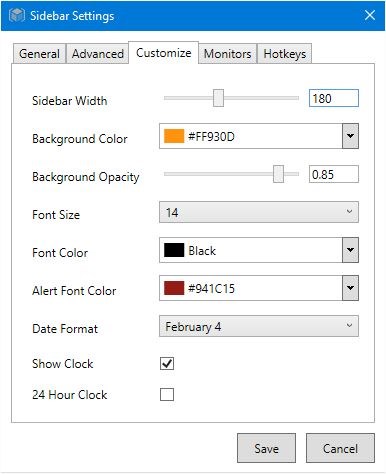386x474 pixels.
Task: Focus the Background Opacity field showing 0.85
Action: tap(334, 174)
